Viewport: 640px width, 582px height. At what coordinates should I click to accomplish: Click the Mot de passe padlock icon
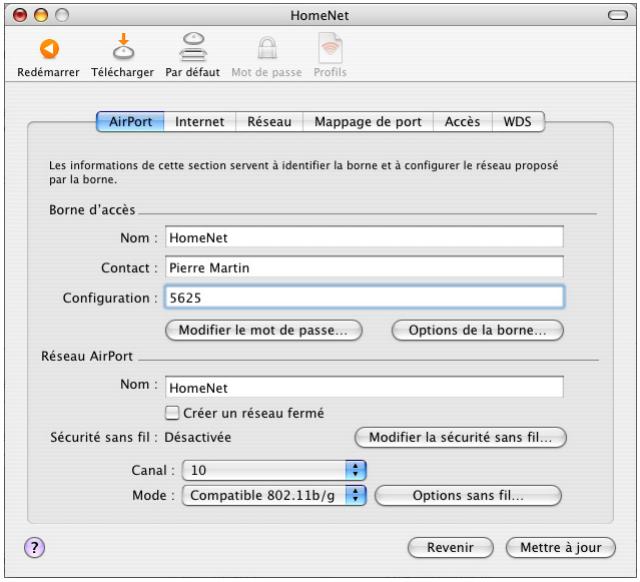pos(267,48)
